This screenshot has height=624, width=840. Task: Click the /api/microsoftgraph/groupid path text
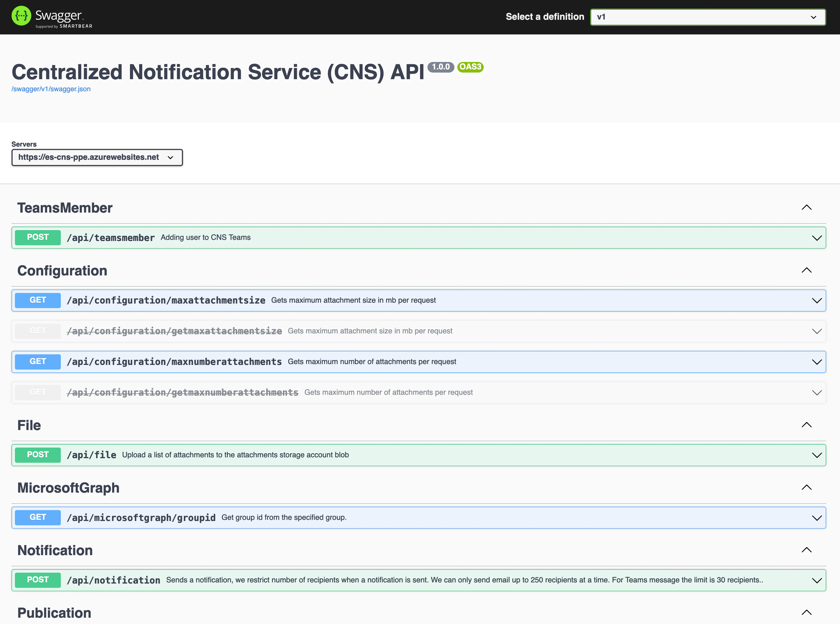[141, 518]
